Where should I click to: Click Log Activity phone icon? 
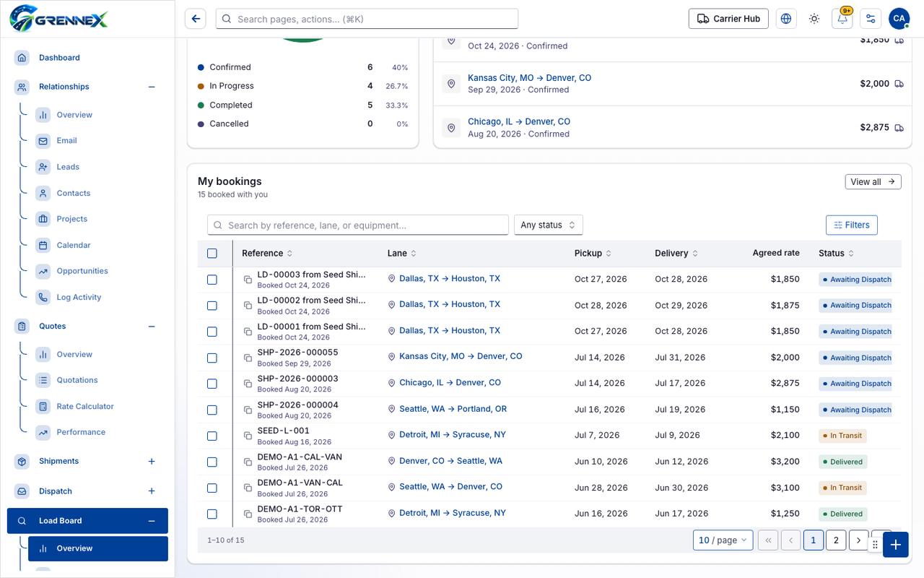coord(43,297)
